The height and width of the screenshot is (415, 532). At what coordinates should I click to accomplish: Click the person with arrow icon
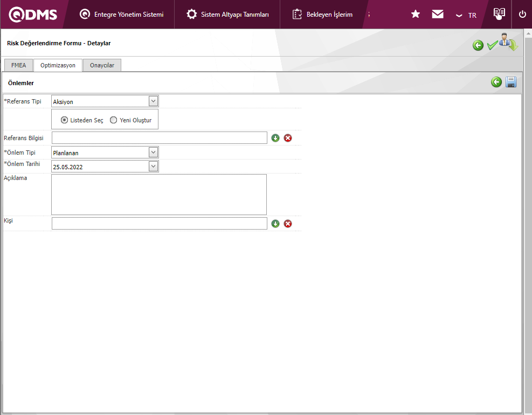coord(508,43)
